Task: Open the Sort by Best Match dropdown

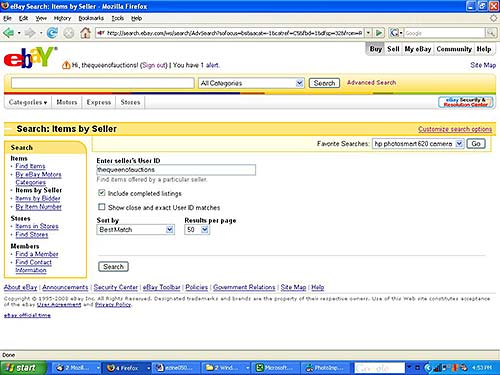Action: (135, 229)
